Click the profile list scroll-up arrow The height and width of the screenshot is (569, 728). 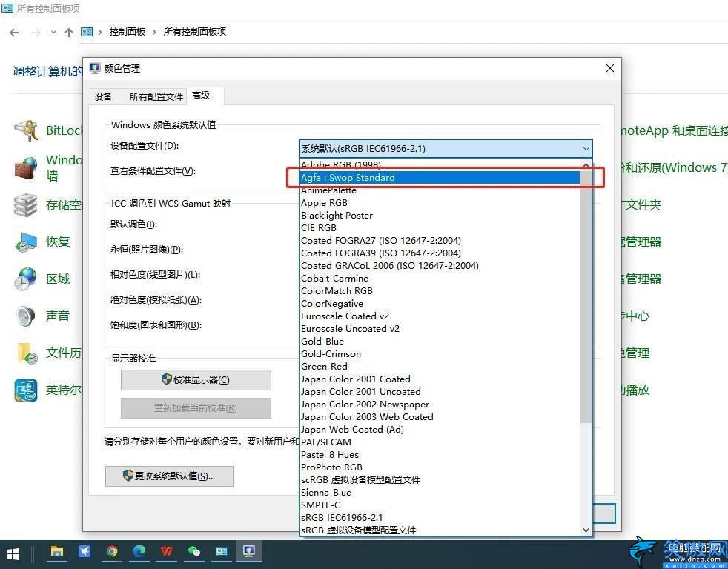(586, 165)
